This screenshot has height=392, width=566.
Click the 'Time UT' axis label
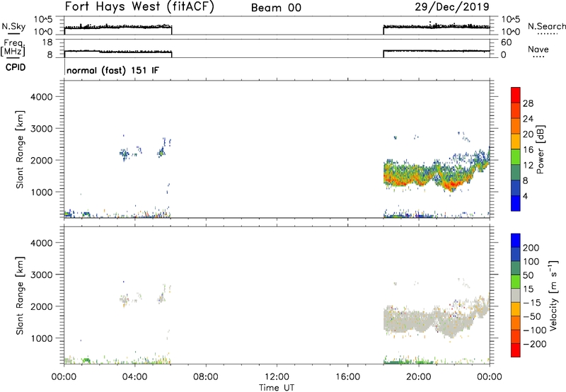coord(277,388)
